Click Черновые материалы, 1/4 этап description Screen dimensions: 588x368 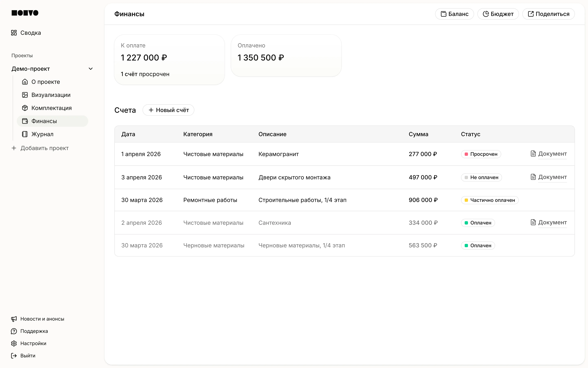(x=301, y=245)
